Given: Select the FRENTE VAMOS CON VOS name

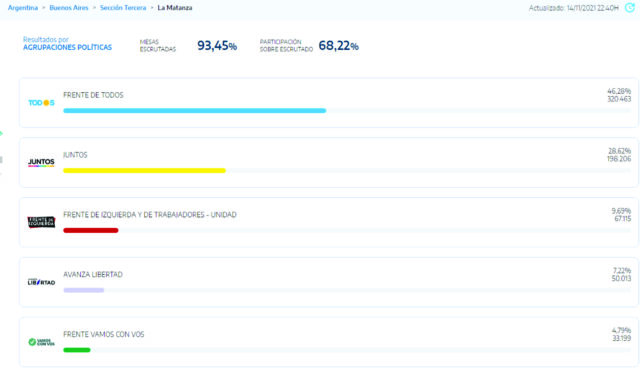Looking at the screenshot, I should click(x=104, y=335).
